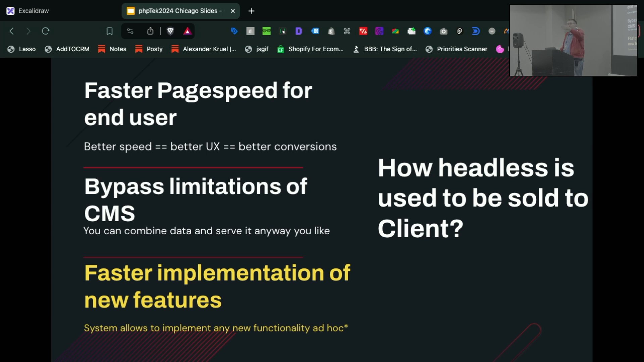Go back with the left arrow button
Viewport: 644px width, 362px height.
(12, 31)
